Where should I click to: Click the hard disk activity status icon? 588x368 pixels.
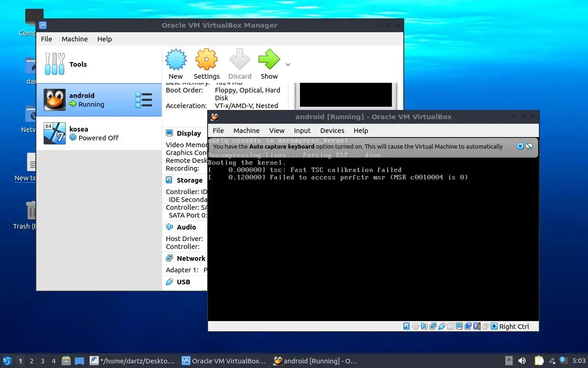[407, 326]
